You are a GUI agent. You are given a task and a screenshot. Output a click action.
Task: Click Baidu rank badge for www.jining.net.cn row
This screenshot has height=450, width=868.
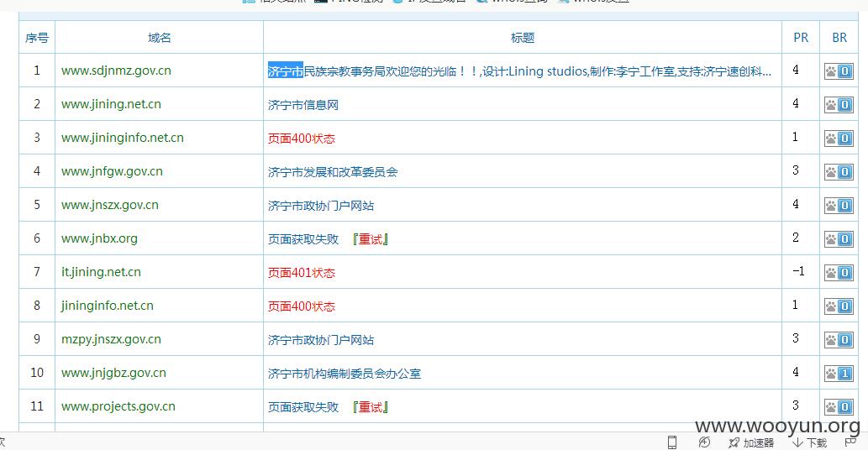(839, 105)
